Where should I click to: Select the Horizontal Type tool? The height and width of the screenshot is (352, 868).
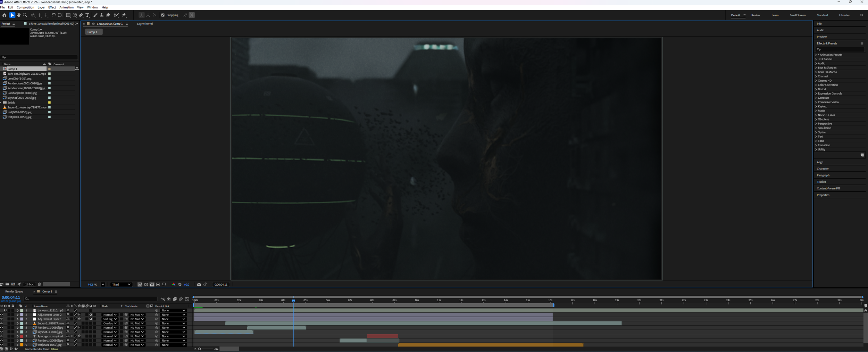(87, 15)
